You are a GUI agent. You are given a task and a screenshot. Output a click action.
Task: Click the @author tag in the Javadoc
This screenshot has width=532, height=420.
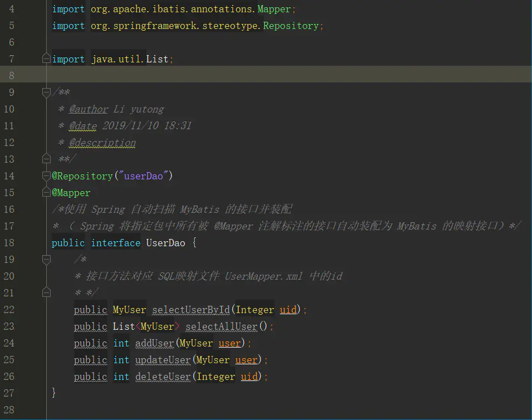pos(88,109)
